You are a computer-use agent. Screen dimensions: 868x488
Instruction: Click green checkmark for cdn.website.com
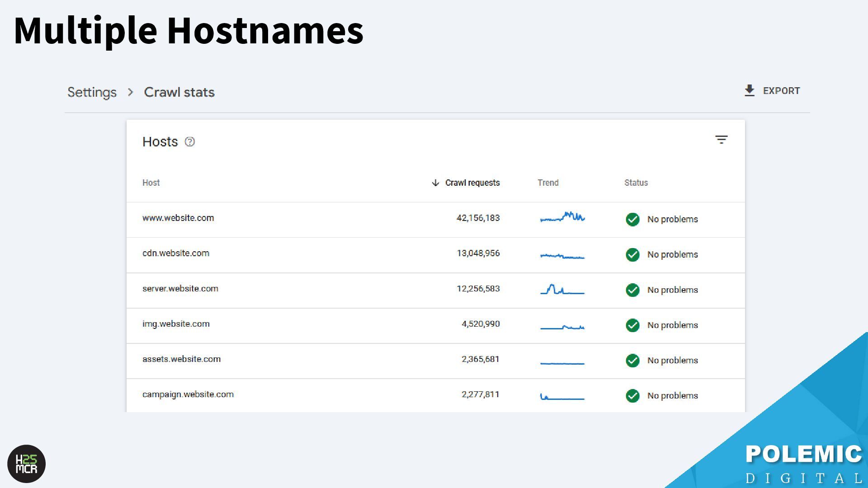click(x=632, y=254)
